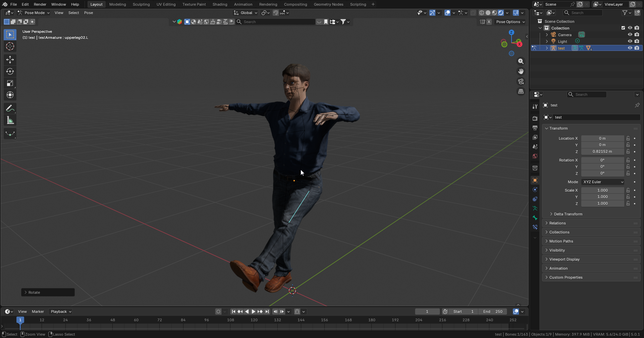Switch to the Geometry Nodes workspace tab
Viewport: 644px width, 338px height.
click(x=328, y=4)
